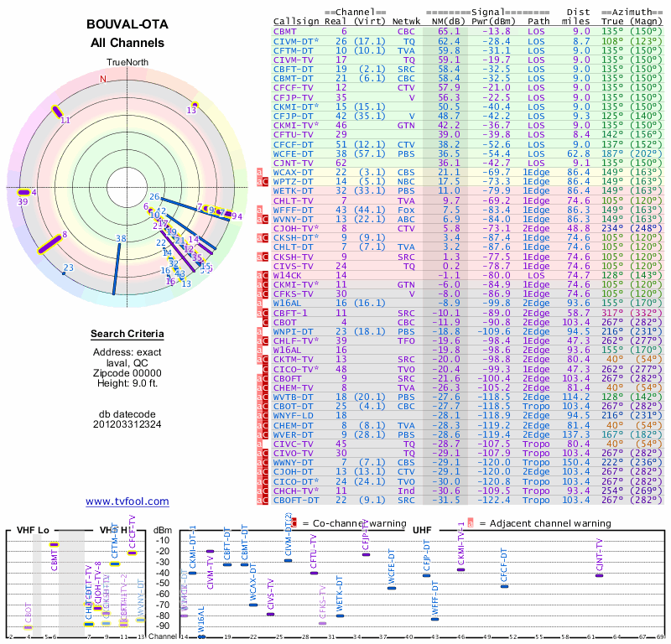671x644 pixels.
Task: Select the WPTZ-DT callsign in the table
Action: (294, 181)
